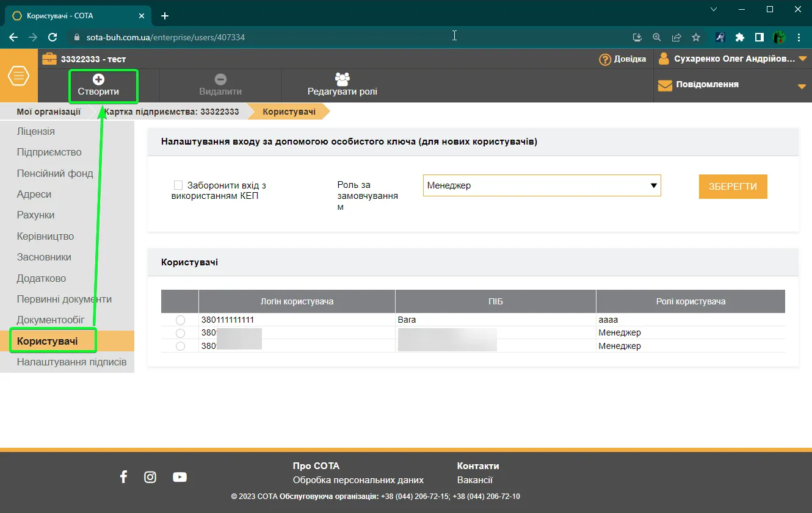Open the Ліцензія sidebar item
Screen dimensions: 812x513
pyautogui.click(x=36, y=131)
